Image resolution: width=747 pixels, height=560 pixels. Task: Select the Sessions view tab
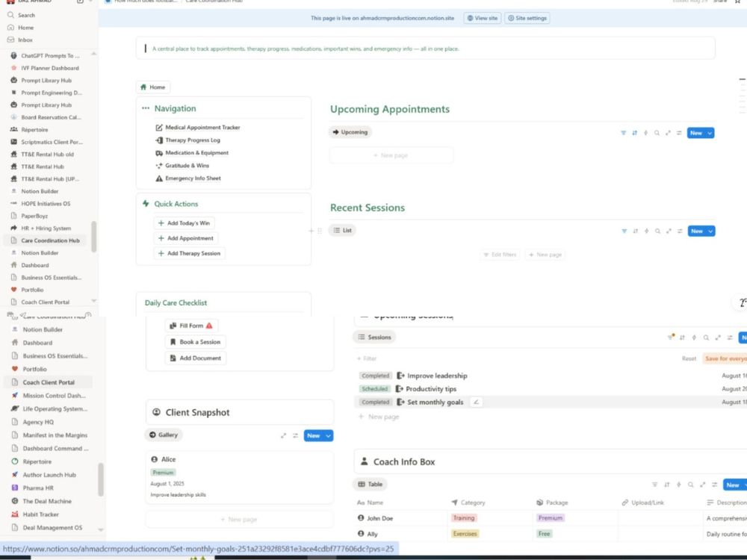click(x=374, y=337)
